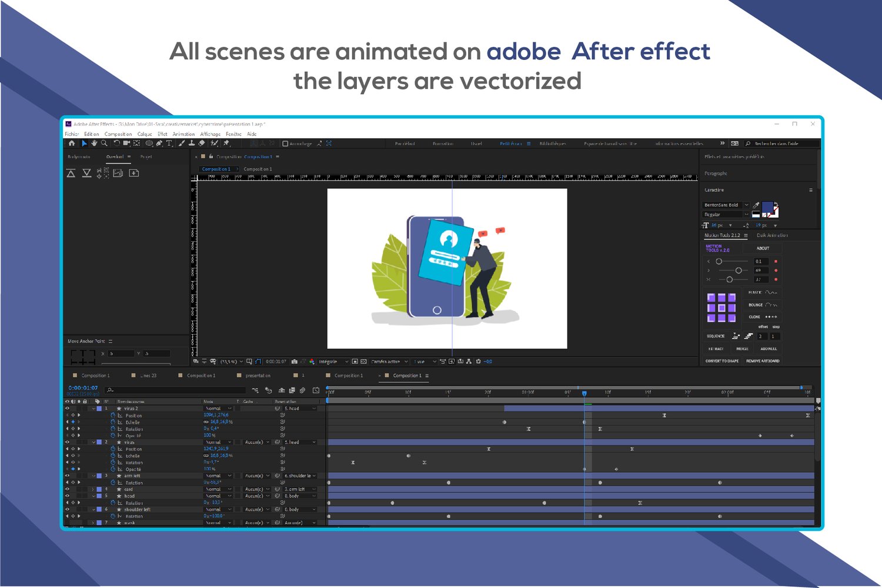Image resolution: width=882 pixels, height=588 pixels.
Task: Toggle the scale constrain link of virus 2 Echelle
Action: click(x=206, y=422)
